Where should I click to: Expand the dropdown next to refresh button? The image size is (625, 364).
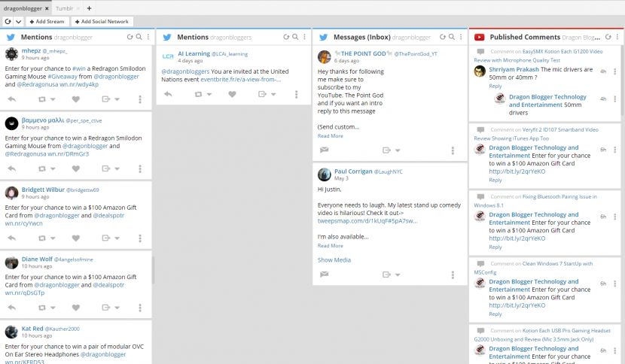[18, 22]
